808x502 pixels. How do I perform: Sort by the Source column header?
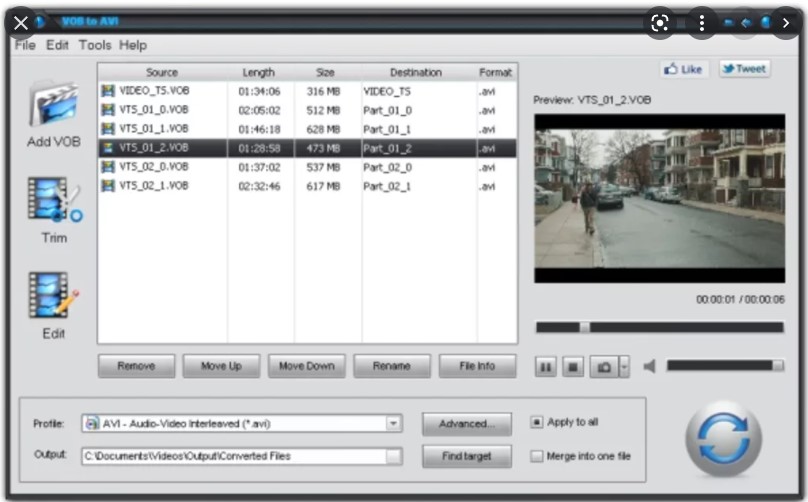(x=162, y=73)
